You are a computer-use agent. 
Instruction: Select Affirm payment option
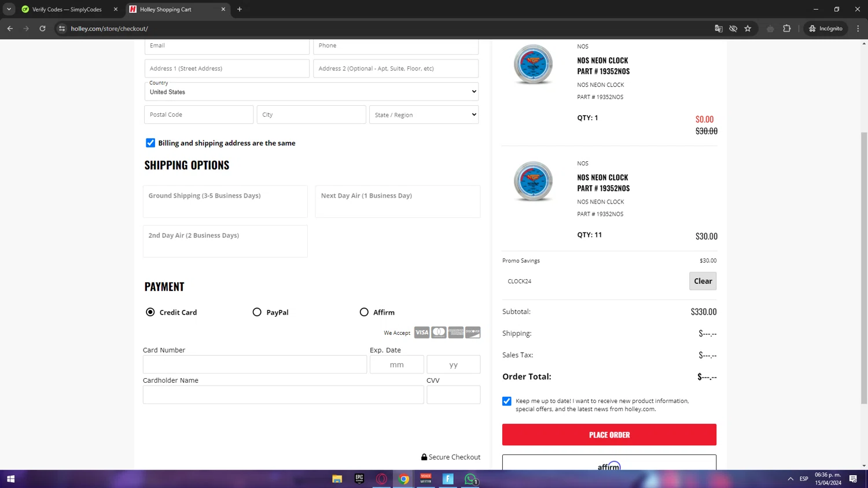[364, 312]
